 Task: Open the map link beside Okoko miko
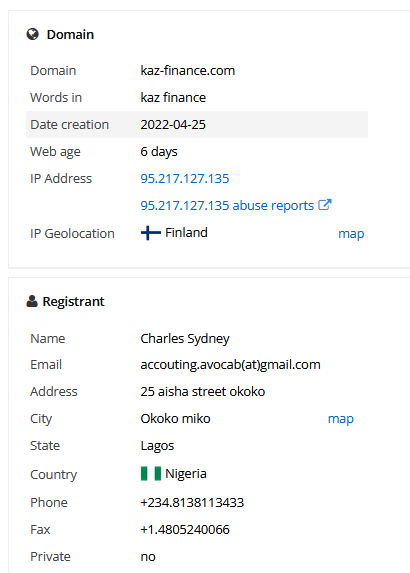click(x=341, y=419)
